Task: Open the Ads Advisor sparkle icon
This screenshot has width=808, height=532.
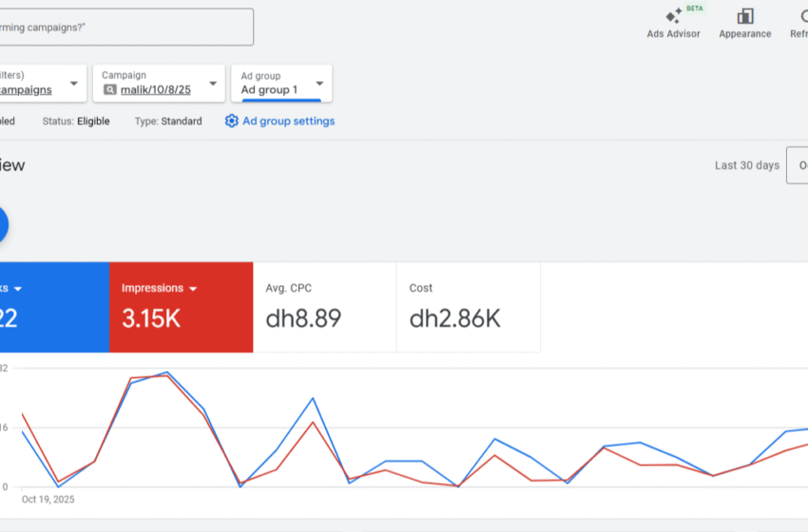Action: pos(673,16)
